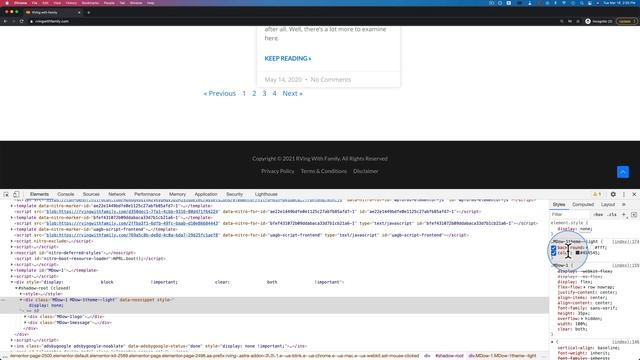Viewport: 640px width, 360px height.
Task: Open the DevTools three-dot customize menu
Action: pyautogui.click(x=624, y=194)
